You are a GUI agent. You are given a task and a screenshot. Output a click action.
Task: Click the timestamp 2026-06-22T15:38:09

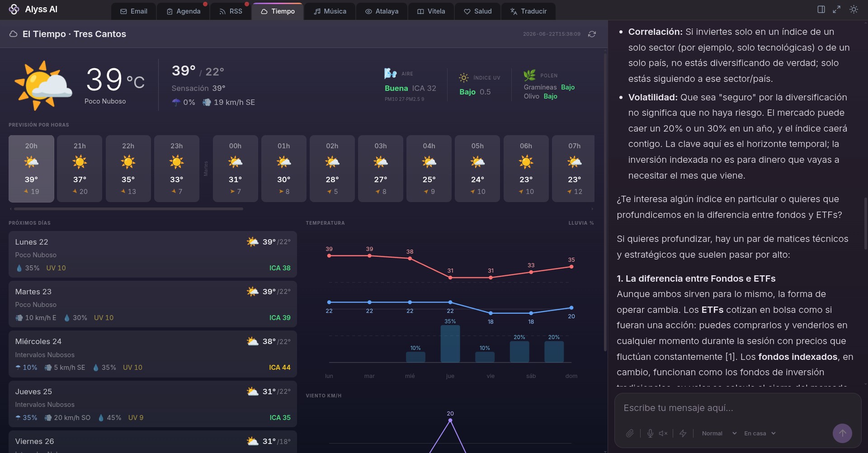tap(552, 34)
